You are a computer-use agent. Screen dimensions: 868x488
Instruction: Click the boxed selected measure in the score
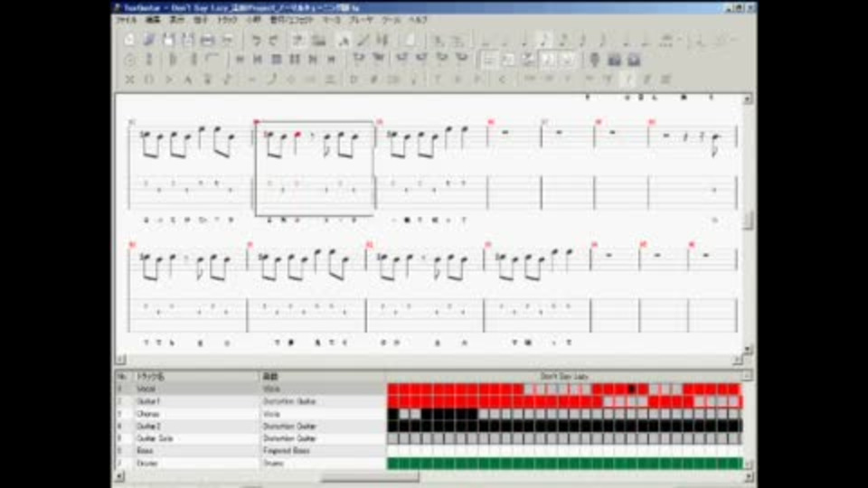tap(315, 168)
